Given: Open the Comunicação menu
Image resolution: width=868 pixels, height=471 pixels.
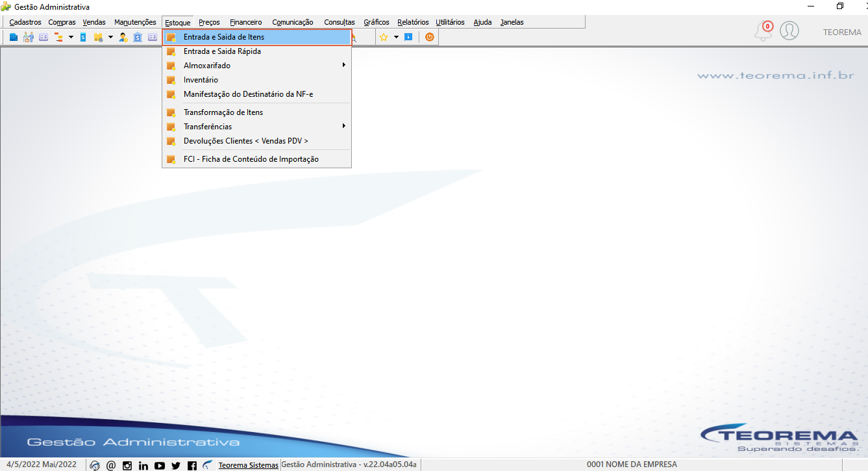Looking at the screenshot, I should click(293, 22).
